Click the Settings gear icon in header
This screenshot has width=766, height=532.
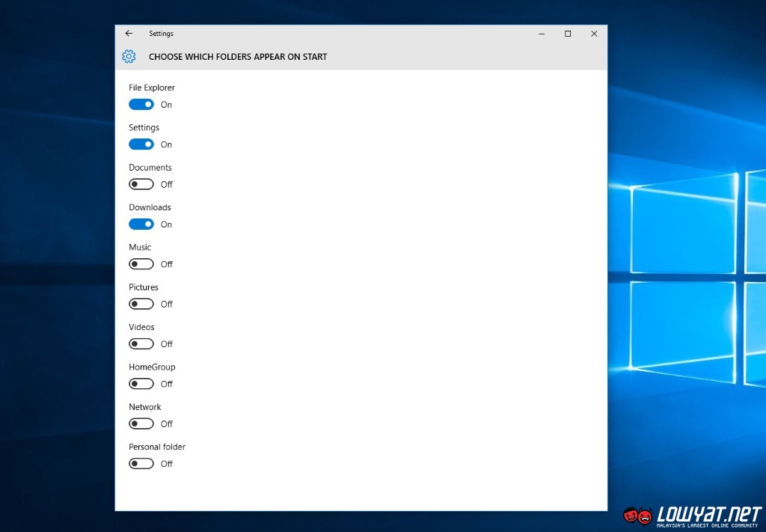[x=129, y=57]
